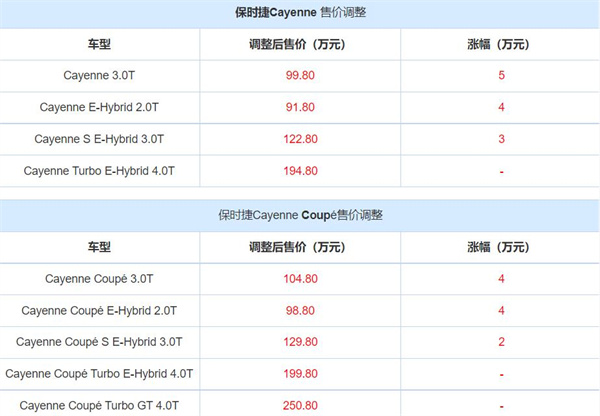The height and width of the screenshot is (416, 600).
Task: Click the price '122.80'
Action: [300, 139]
